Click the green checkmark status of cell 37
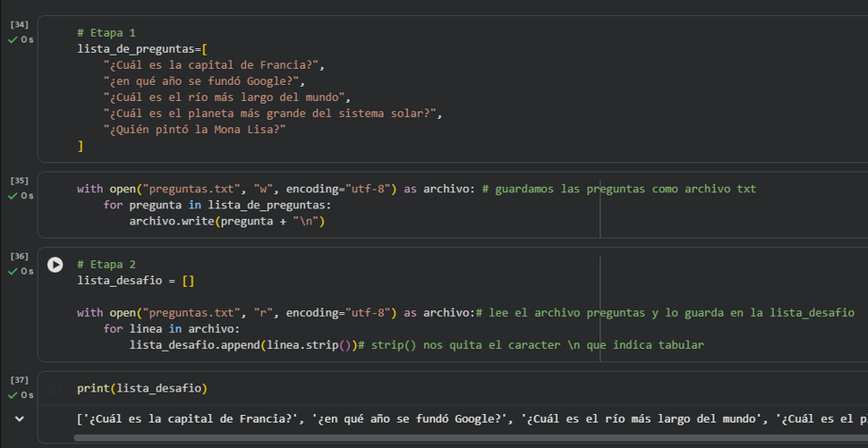The height and width of the screenshot is (448, 868). [13, 395]
